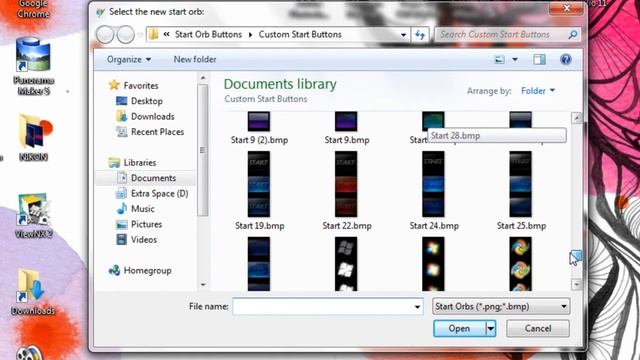
Task: Open Downloads desktop shortcut
Action: (33, 292)
